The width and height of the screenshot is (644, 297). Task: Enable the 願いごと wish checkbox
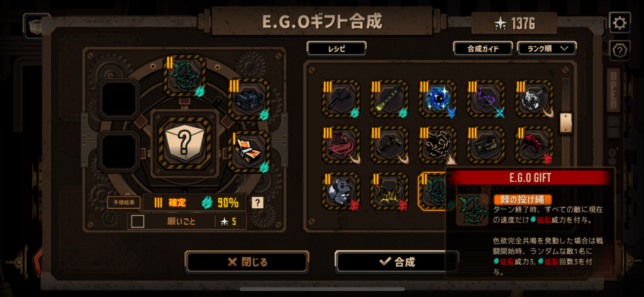(138, 221)
